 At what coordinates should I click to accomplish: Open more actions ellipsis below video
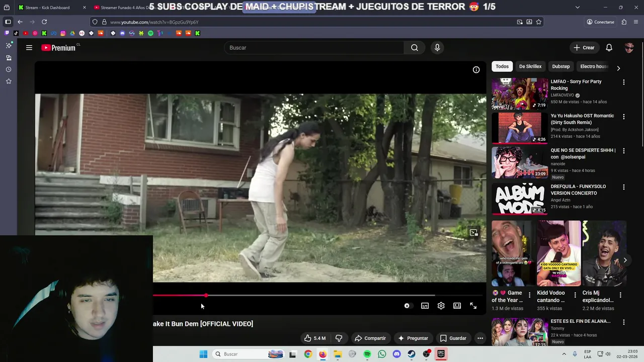[480, 338]
